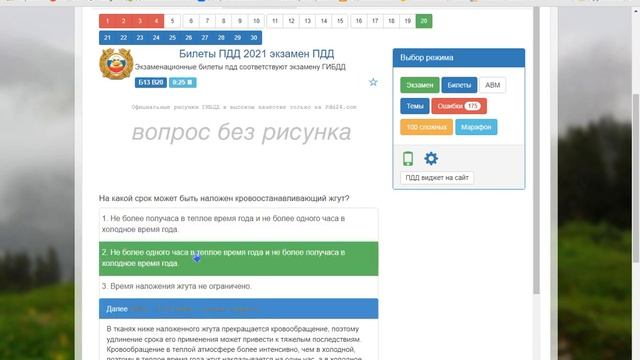The height and width of the screenshot is (360, 640).
Task: Jump to question 15
Action: click(x=340, y=21)
